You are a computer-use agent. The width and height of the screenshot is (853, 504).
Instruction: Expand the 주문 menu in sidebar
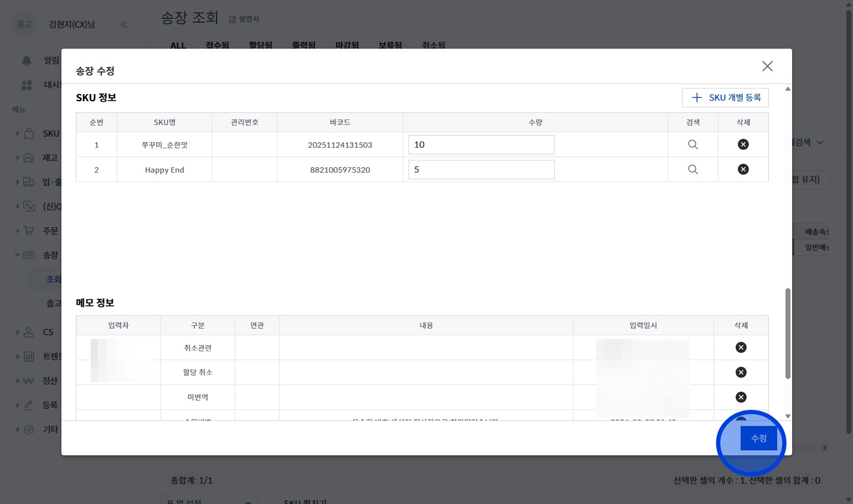18,231
